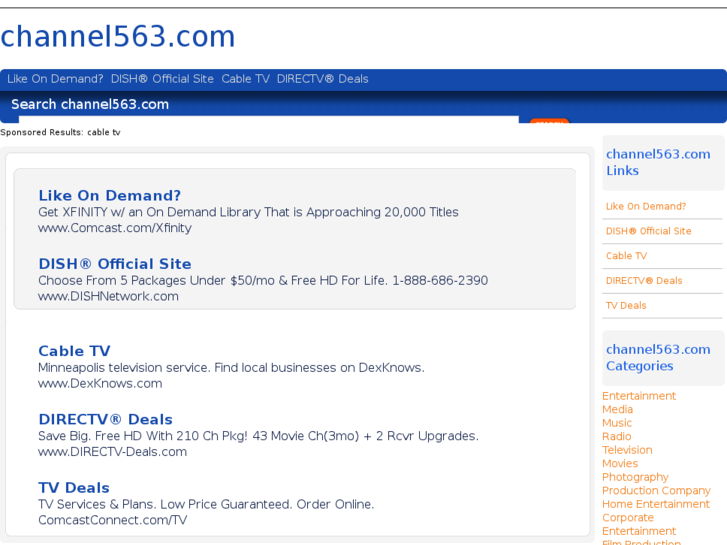
Task: Focus the search channel563.com input field
Action: (268, 120)
